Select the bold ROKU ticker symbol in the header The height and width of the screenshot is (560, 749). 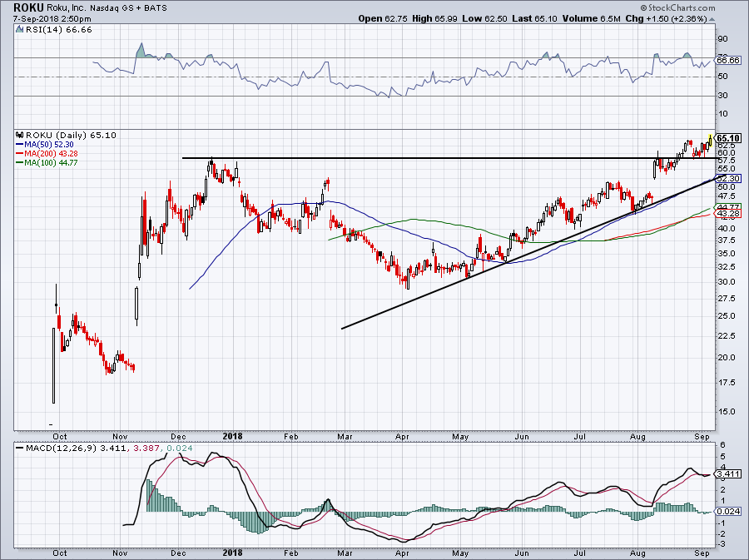28,7
